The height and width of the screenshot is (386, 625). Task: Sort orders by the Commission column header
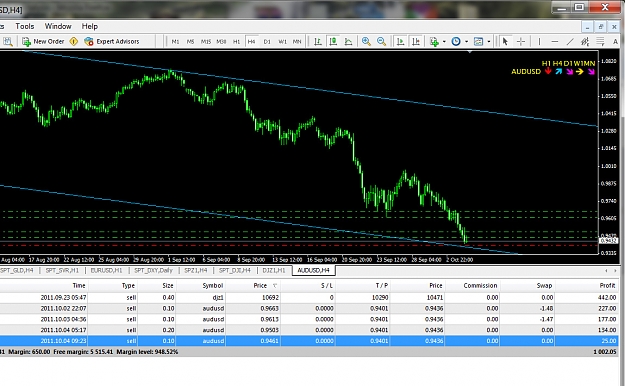(480, 286)
